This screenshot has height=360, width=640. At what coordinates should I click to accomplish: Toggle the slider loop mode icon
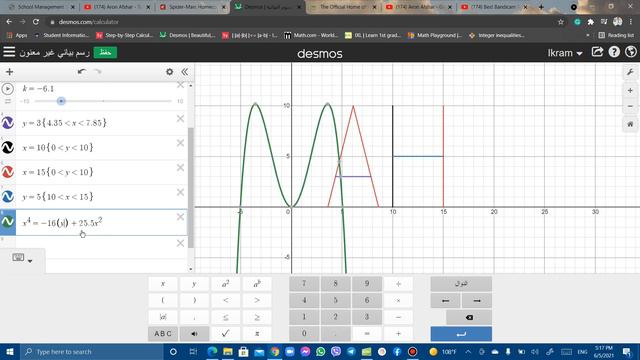8,101
